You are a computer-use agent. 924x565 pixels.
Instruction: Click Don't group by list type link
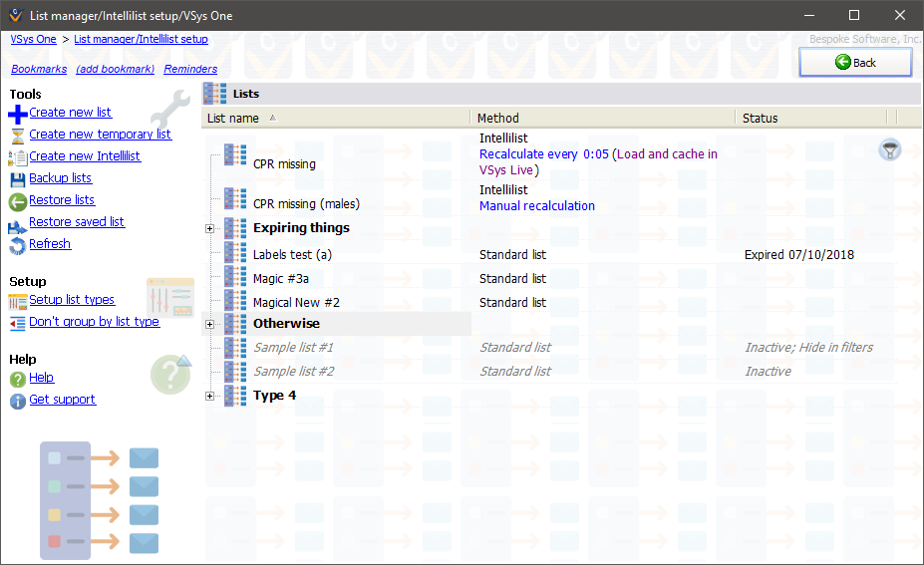[x=95, y=321]
